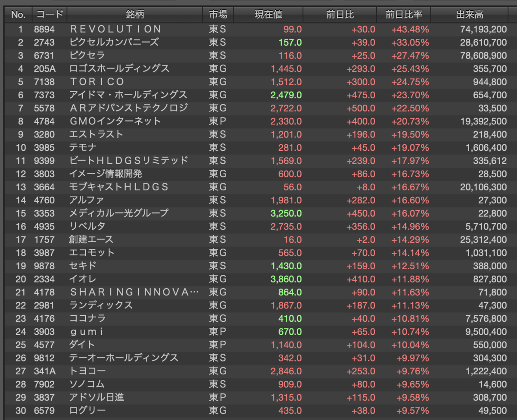Click the ココナラ stock name
The height and width of the screenshot is (420, 517).
(87, 318)
